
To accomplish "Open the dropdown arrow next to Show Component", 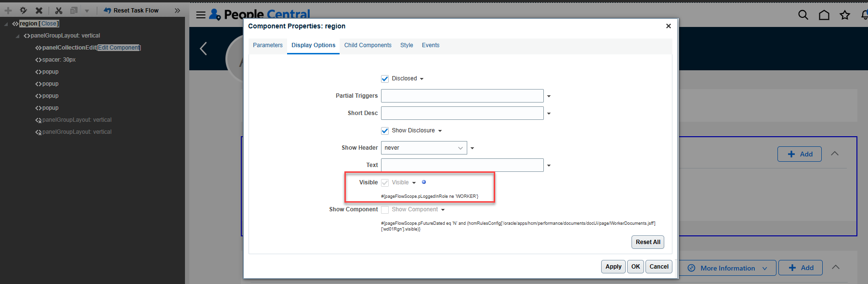I will click(x=443, y=210).
